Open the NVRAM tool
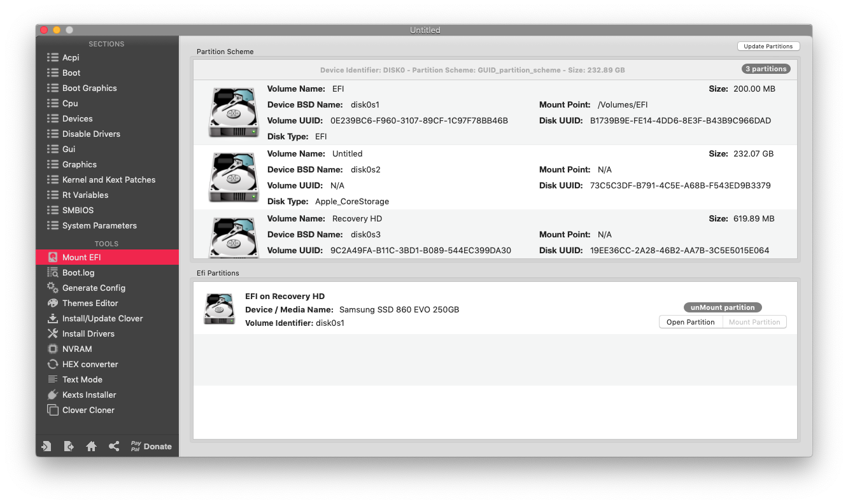The width and height of the screenshot is (848, 504). 77,349
